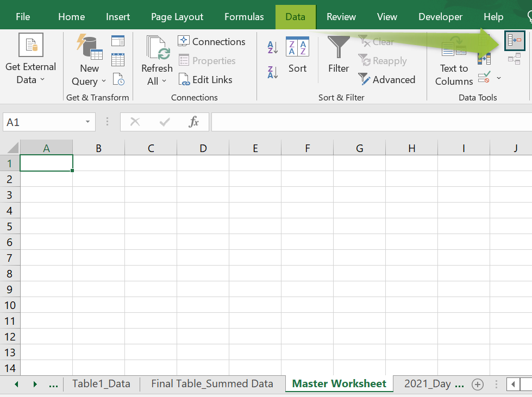Select column D header
The height and width of the screenshot is (397, 532).
coord(203,148)
